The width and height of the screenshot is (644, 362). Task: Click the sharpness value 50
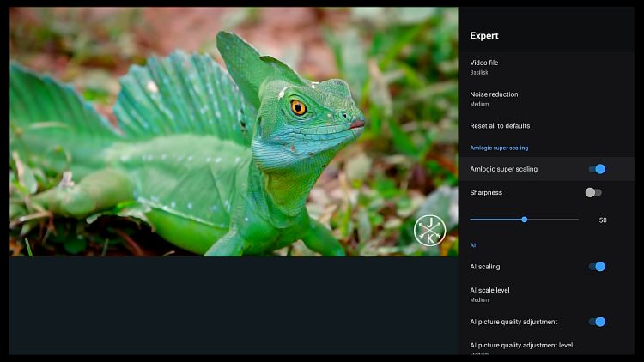[x=603, y=220]
